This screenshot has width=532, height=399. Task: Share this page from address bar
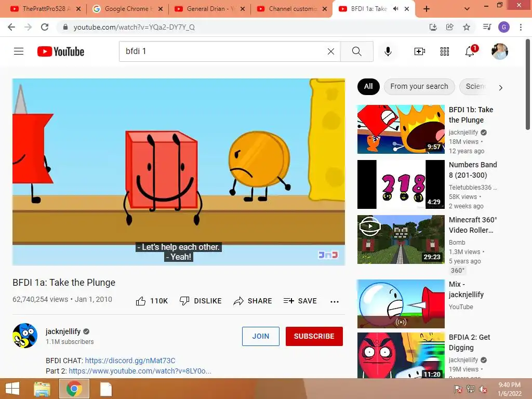pos(450,27)
